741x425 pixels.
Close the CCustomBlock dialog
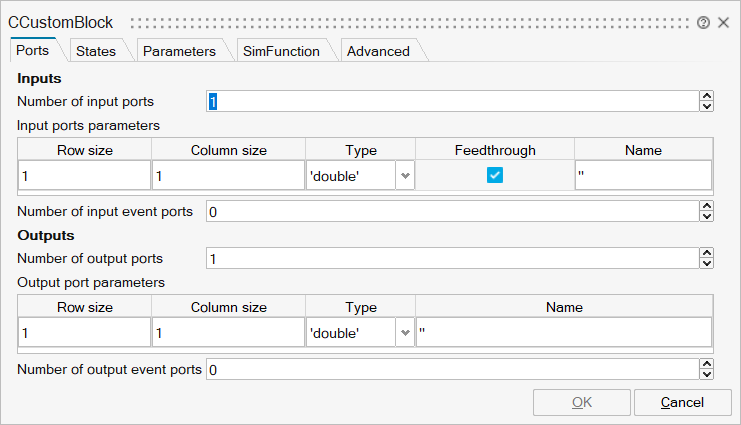point(723,22)
